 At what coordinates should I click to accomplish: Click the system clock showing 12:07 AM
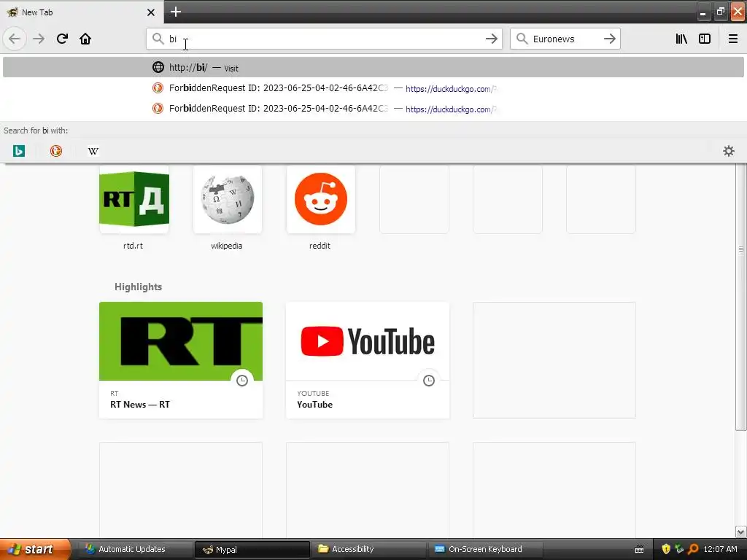tap(720, 549)
